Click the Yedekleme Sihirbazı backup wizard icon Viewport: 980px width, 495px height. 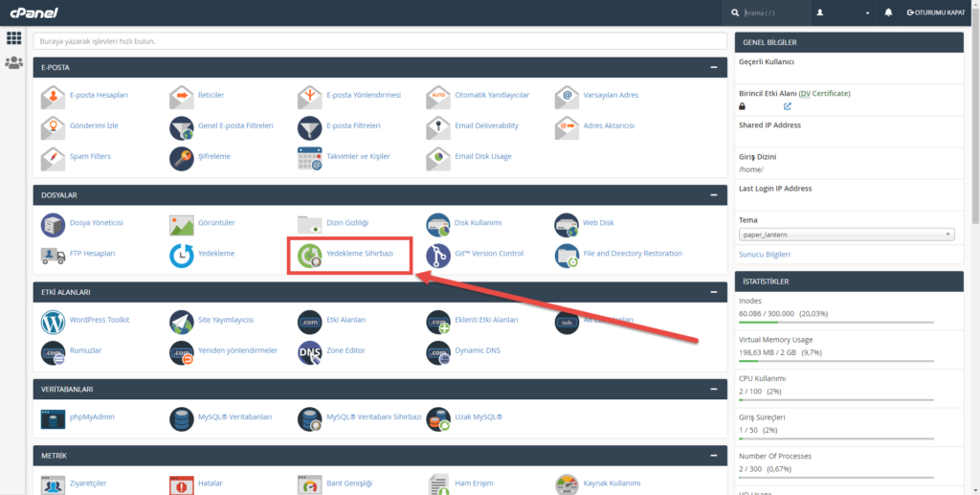tap(310, 255)
